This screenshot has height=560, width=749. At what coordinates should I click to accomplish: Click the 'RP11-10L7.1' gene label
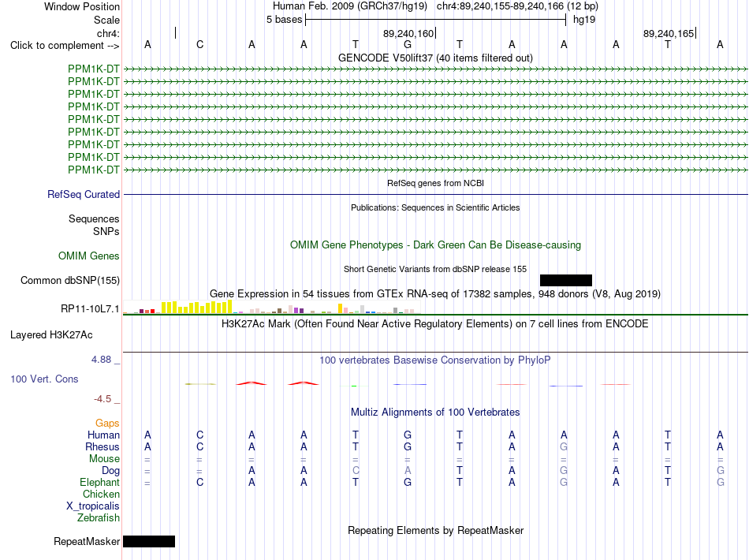click(90, 308)
